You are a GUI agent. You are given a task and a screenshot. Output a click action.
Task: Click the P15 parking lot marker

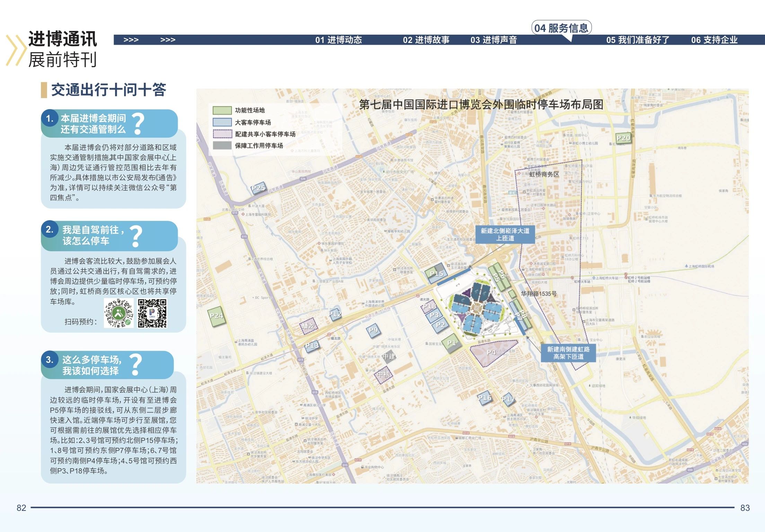436,273
